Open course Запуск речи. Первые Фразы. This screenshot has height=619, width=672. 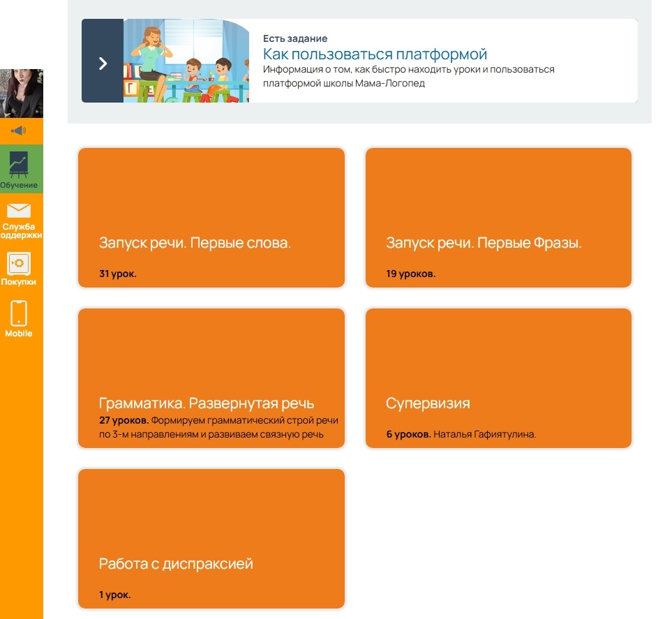(x=498, y=218)
